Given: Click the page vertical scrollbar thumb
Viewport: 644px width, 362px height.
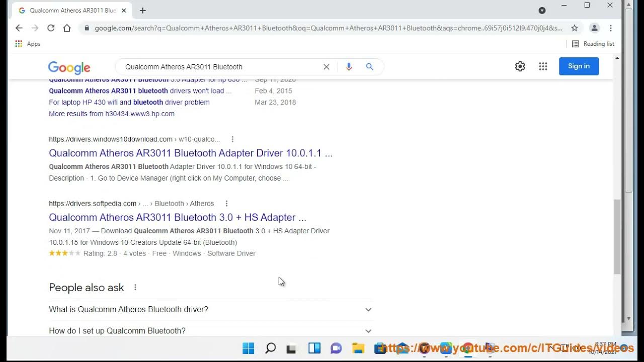Looking at the screenshot, I should 617,236.
